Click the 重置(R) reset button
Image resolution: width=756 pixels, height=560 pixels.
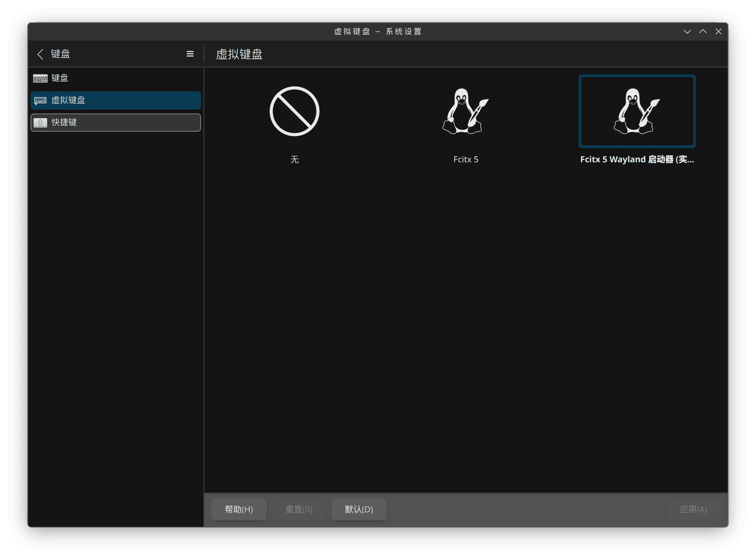299,509
